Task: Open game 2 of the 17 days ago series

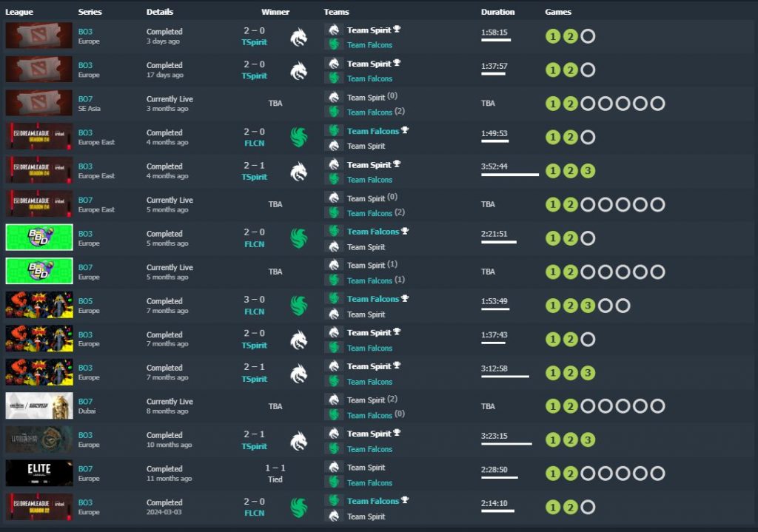Action: coord(570,70)
